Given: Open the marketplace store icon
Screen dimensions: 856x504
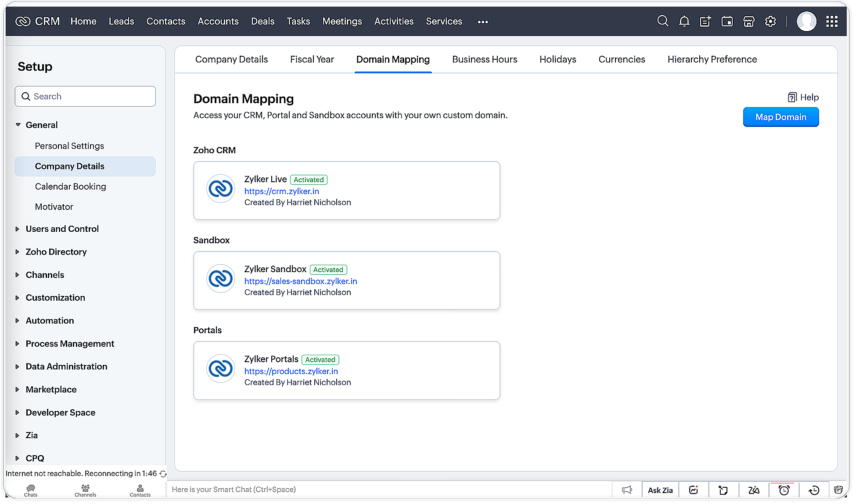Looking at the screenshot, I should (x=748, y=21).
